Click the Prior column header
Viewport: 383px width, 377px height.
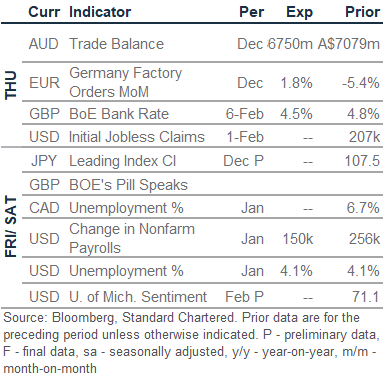363,12
